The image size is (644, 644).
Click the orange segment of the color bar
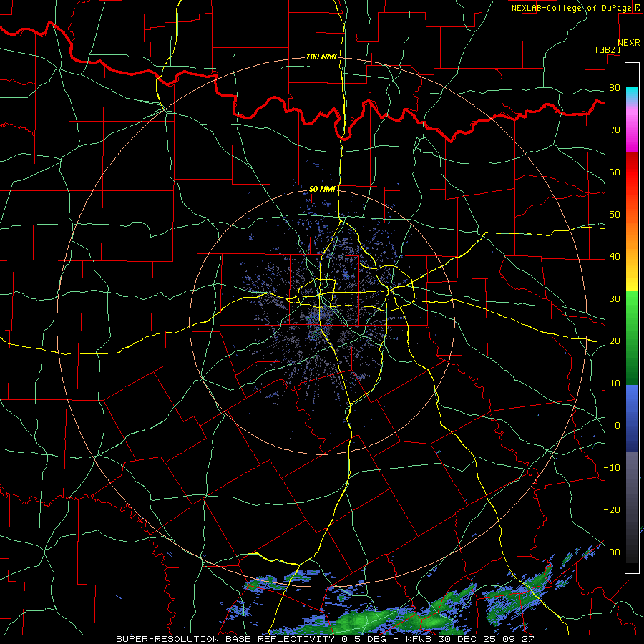click(x=632, y=234)
